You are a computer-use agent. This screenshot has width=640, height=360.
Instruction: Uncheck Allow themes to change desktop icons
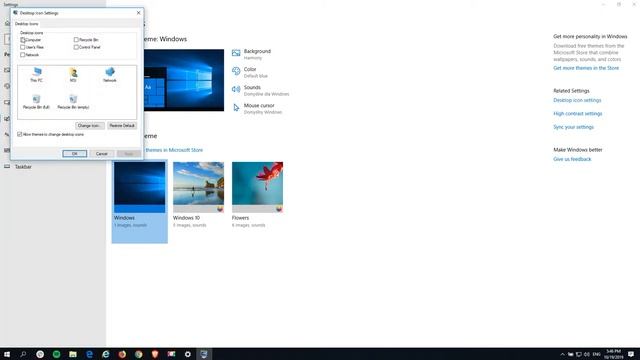tap(20, 134)
